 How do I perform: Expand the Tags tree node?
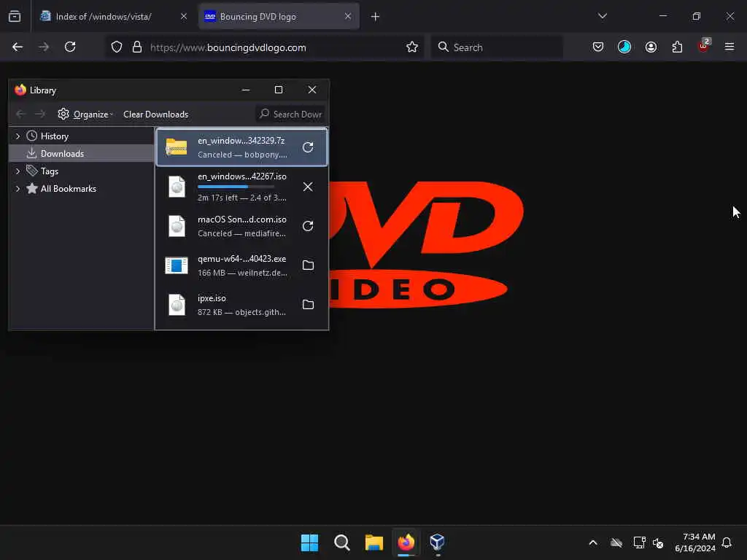pyautogui.click(x=18, y=171)
